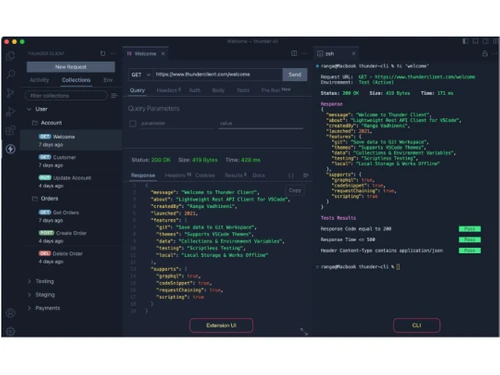Expand the Staging collection
The width and height of the screenshot is (500, 375).
click(29, 295)
